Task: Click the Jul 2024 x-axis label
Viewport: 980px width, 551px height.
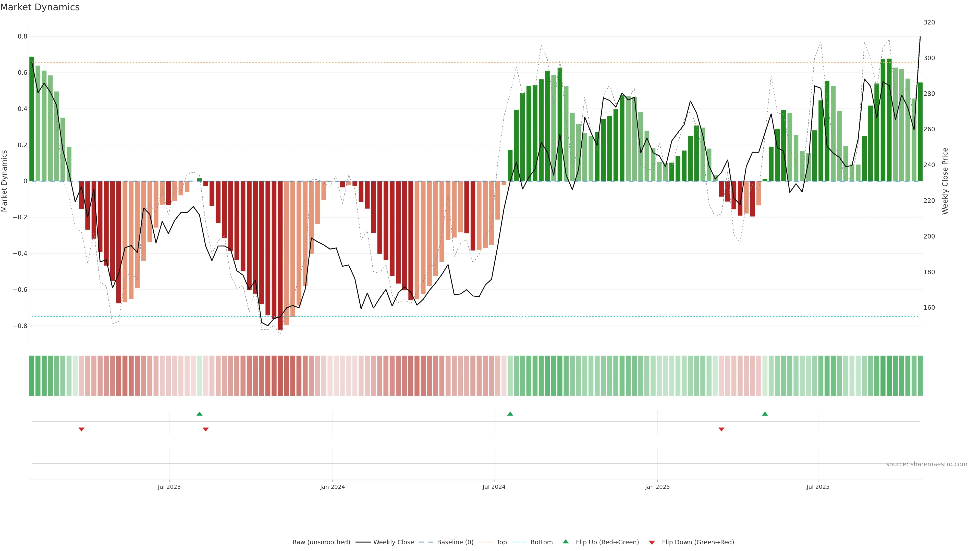Action: click(x=494, y=487)
